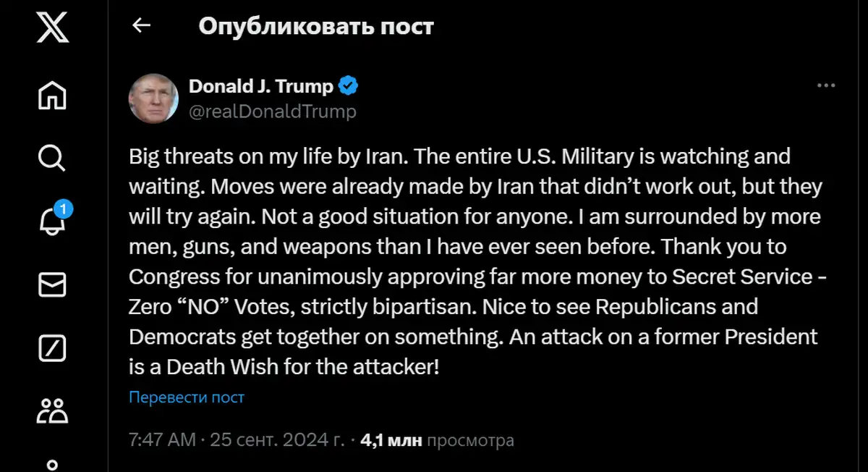The width and height of the screenshot is (868, 472).
Task: Go to the Home feed
Action: pos(52,94)
